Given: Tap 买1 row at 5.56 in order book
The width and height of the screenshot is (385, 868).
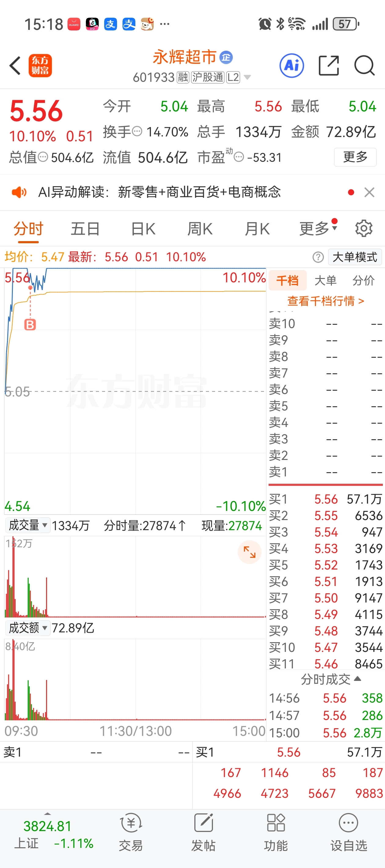Looking at the screenshot, I should pyautogui.click(x=325, y=499).
